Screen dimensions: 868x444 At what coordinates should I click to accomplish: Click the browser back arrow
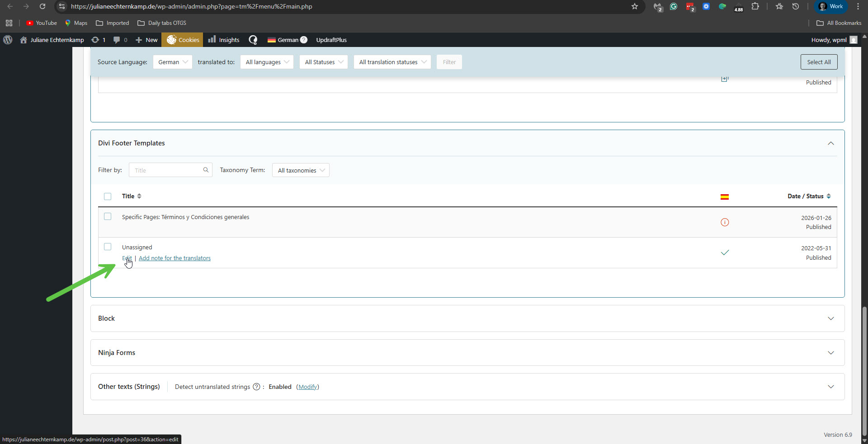coord(10,6)
